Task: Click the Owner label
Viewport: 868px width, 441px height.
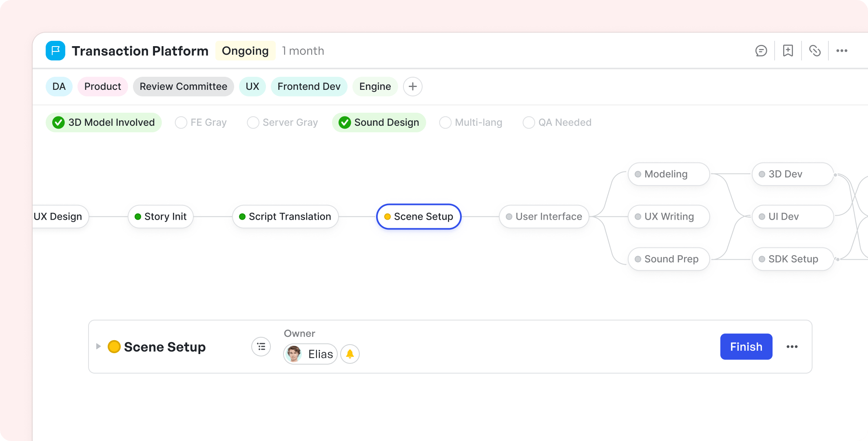Action: [x=299, y=333]
